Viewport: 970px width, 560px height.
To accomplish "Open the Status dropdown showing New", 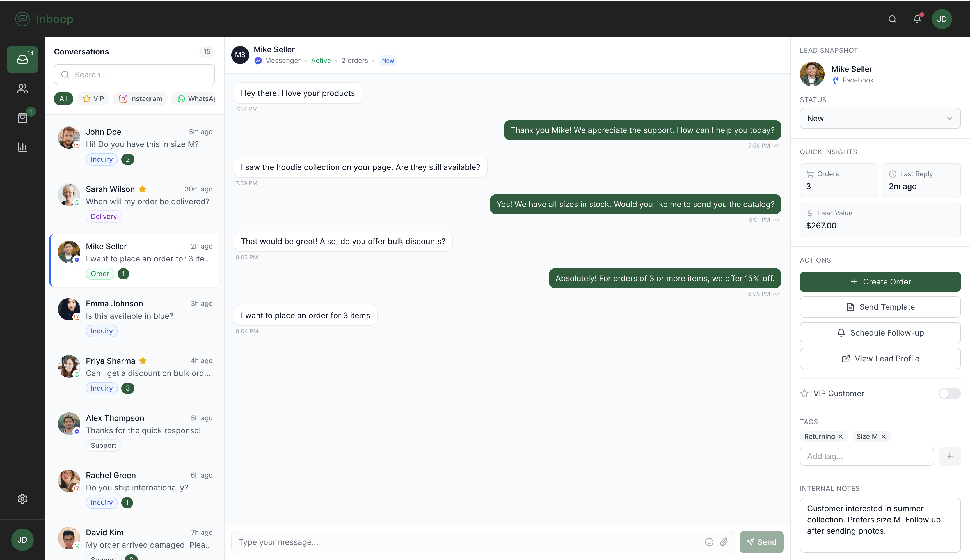I will (x=880, y=118).
